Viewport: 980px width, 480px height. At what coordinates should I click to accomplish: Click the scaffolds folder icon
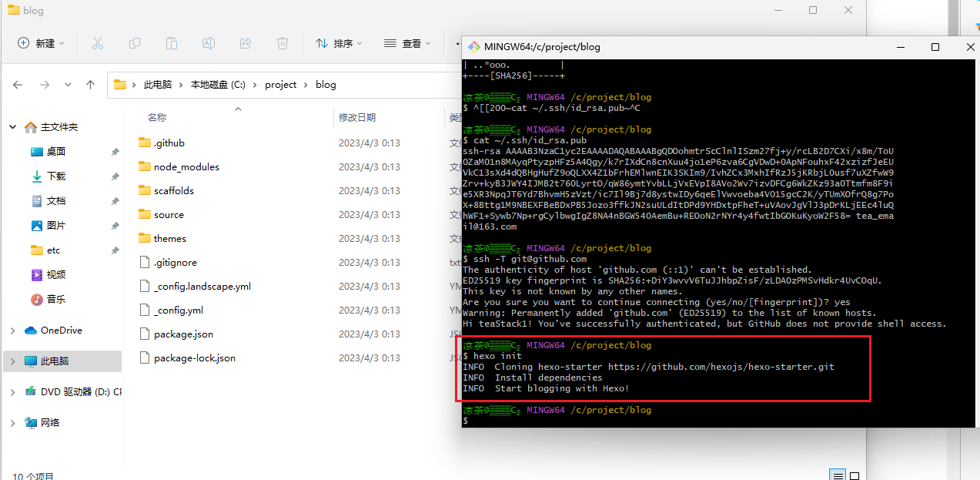[145, 190]
